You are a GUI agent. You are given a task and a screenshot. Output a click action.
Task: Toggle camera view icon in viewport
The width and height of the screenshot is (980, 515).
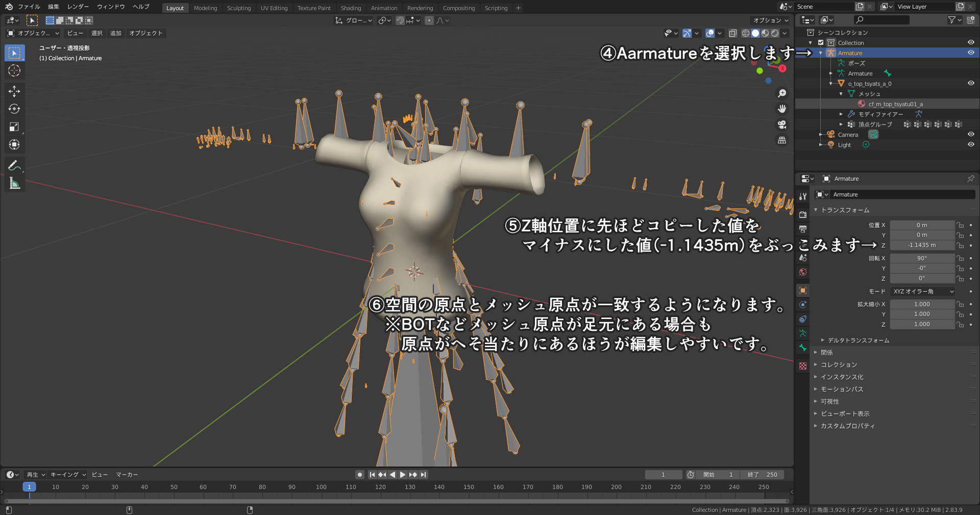781,125
